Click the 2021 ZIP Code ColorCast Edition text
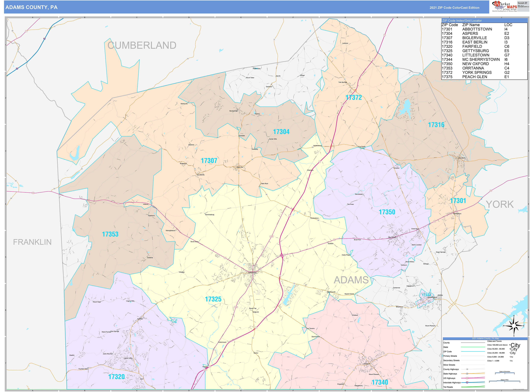 pos(454,8)
